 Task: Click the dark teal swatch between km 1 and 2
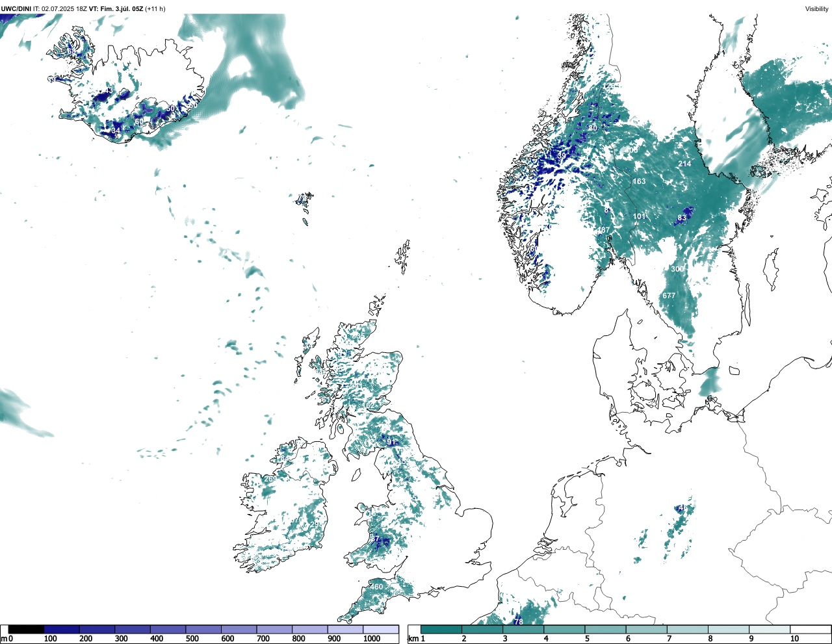pos(441,629)
